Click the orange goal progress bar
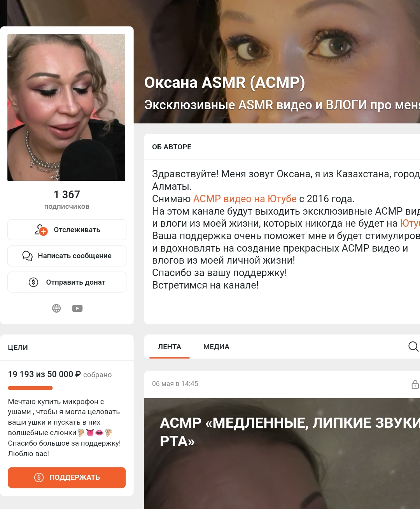 click(x=30, y=388)
